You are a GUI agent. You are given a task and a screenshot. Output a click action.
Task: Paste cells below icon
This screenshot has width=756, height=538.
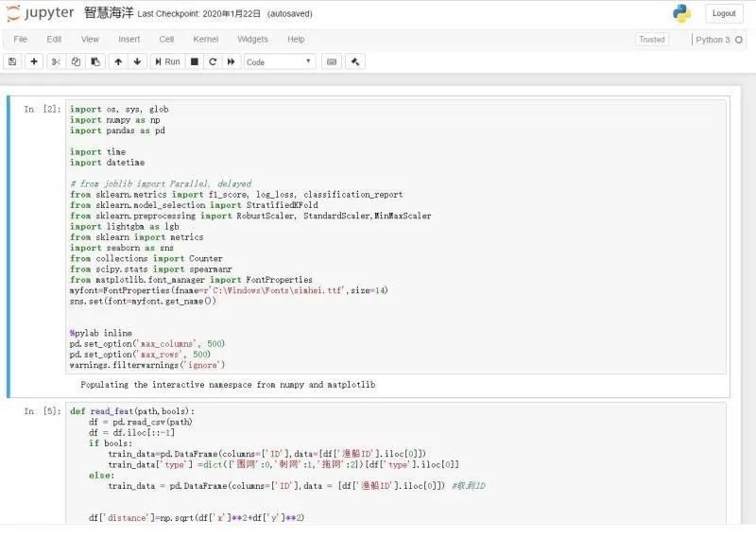point(94,61)
